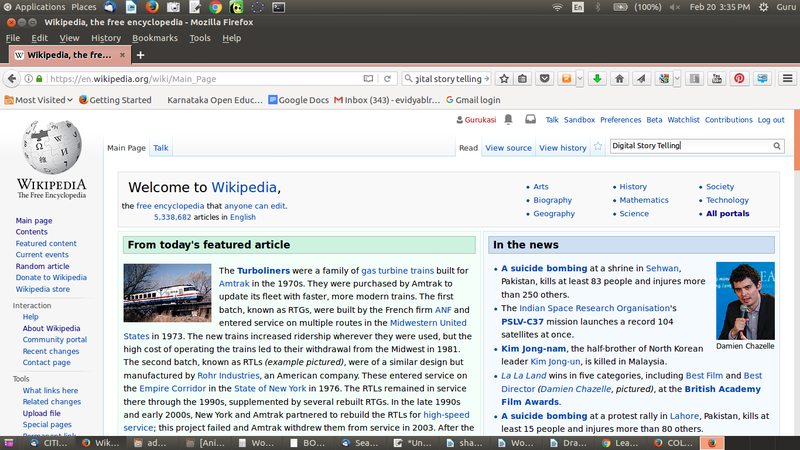Open screenshot camera app from top panel
800x450 pixels.
(x=173, y=7)
